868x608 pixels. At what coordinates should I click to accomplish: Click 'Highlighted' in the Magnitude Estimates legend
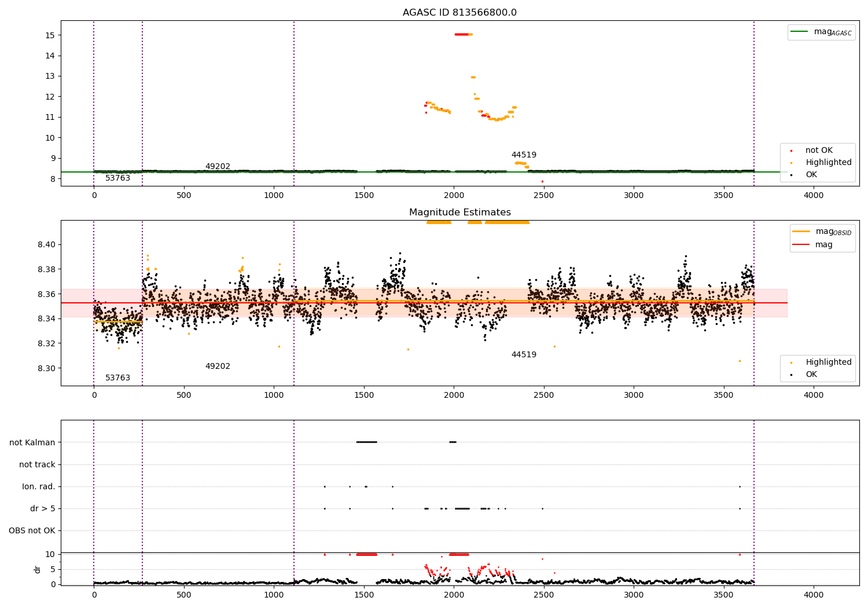828,362
